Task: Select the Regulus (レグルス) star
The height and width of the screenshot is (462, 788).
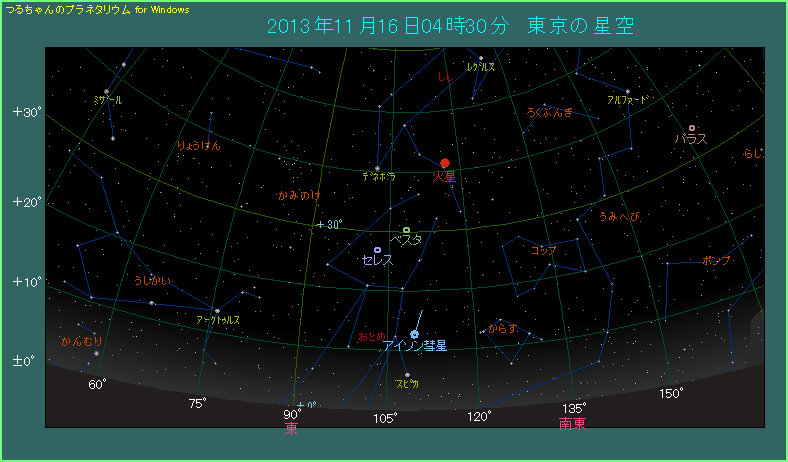Action: click(x=481, y=58)
